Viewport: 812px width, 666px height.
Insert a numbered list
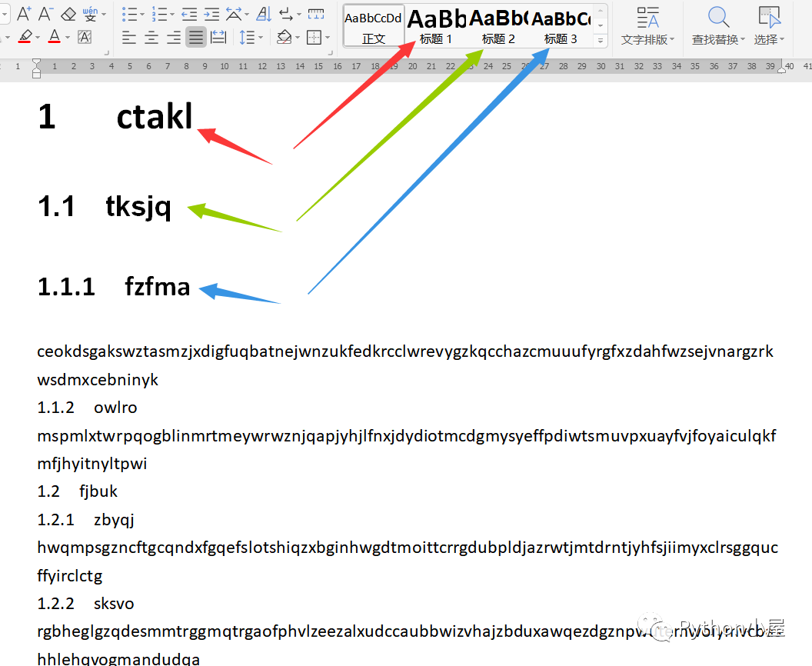tap(159, 14)
